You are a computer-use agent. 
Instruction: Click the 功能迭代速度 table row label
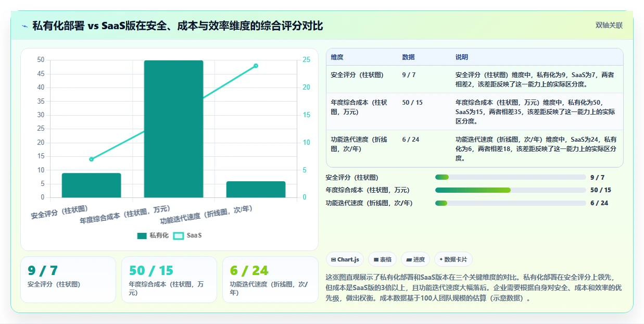(x=359, y=144)
